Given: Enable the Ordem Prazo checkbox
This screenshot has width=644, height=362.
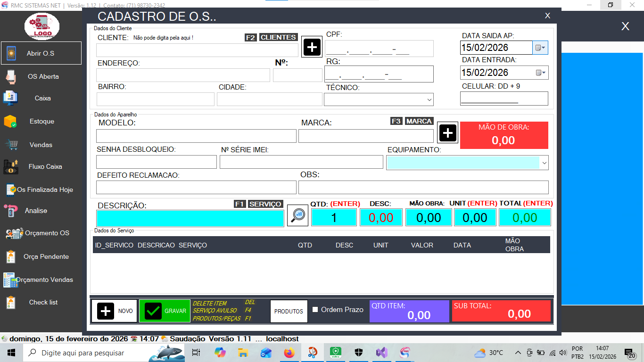Looking at the screenshot, I should (315, 310).
